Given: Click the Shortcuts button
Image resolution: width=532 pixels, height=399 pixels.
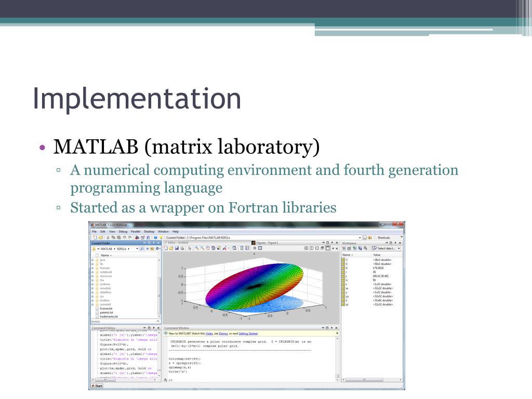Looking at the screenshot, I should click(384, 237).
